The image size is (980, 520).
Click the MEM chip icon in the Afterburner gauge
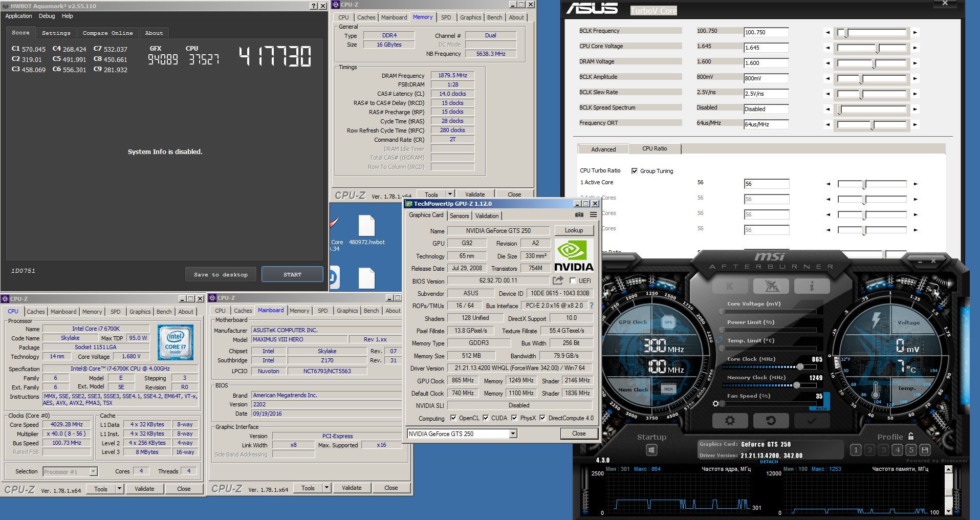tap(668, 389)
